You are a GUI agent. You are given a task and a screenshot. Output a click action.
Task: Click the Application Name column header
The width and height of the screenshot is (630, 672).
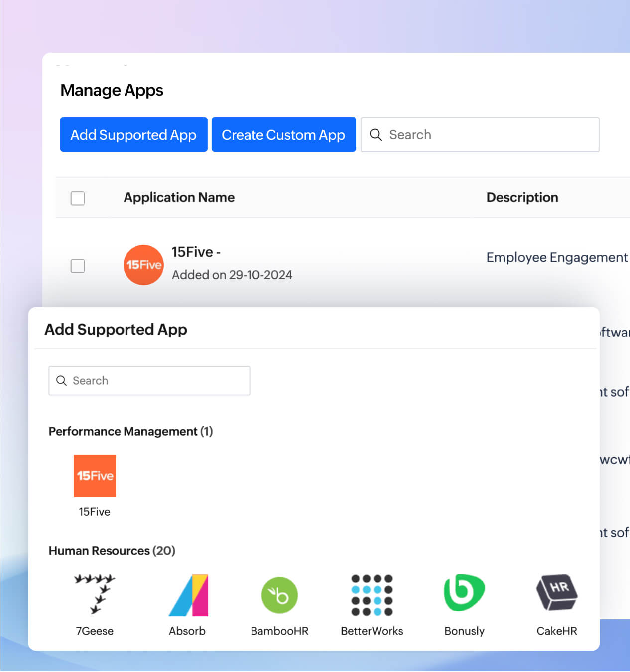[x=179, y=197]
